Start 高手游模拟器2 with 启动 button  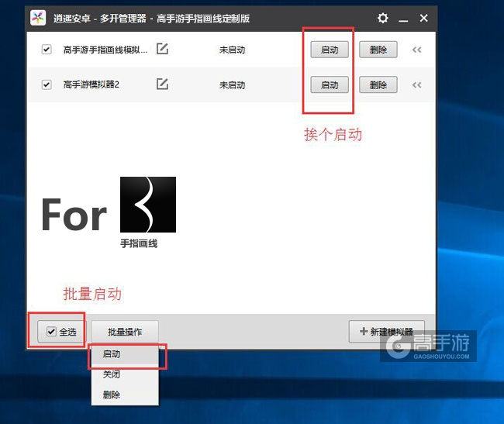[x=330, y=84]
